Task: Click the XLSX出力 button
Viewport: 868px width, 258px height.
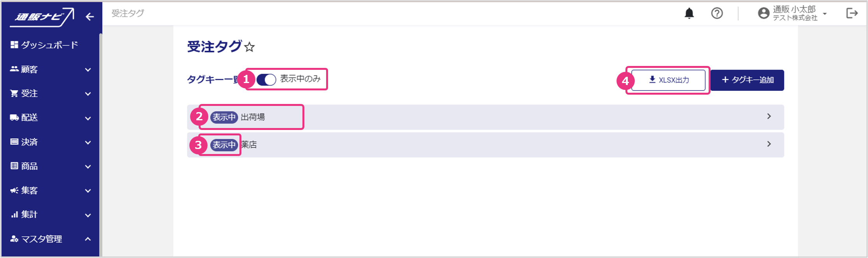Action: click(668, 80)
